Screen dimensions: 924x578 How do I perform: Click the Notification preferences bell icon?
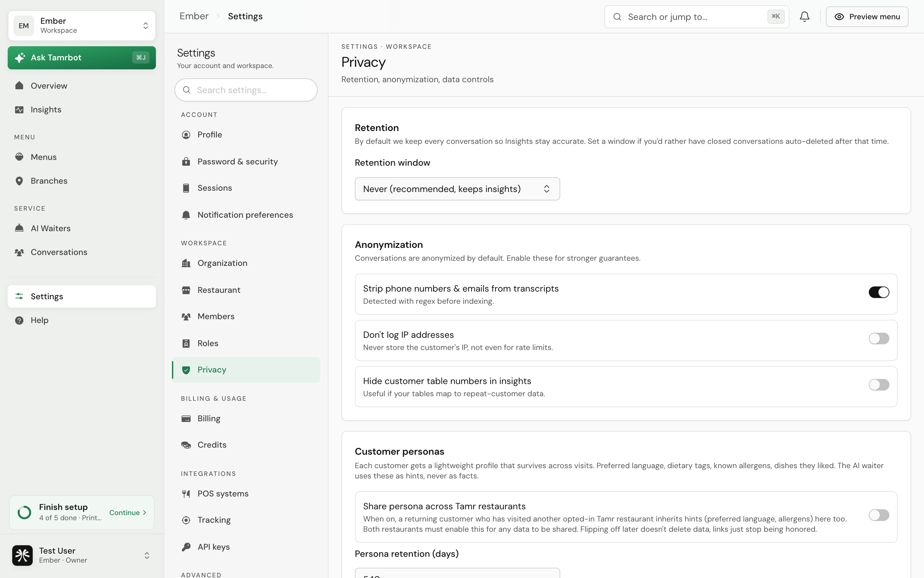186,215
